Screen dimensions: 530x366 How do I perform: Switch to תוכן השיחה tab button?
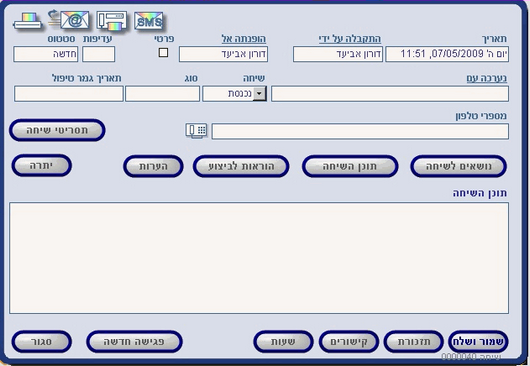point(350,166)
